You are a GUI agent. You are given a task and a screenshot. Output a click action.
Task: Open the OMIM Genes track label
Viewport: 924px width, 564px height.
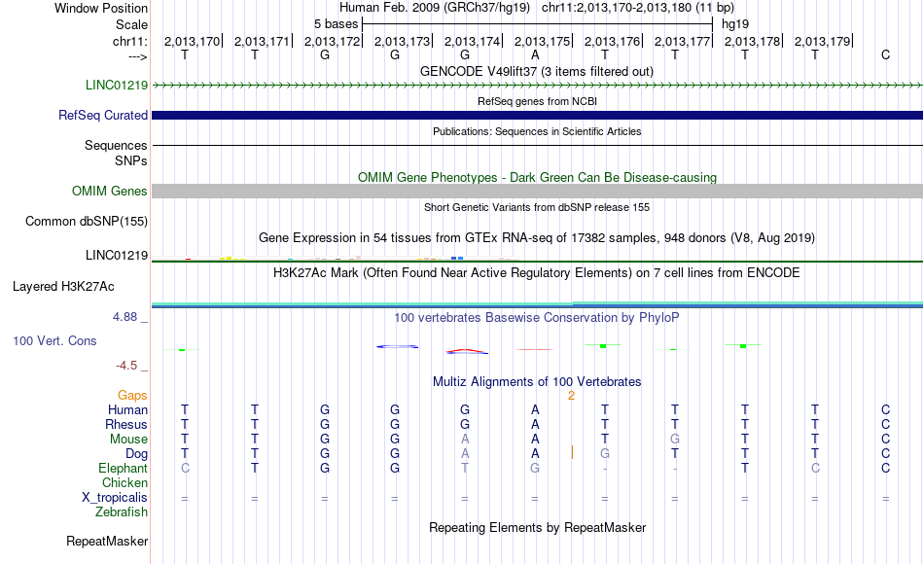[x=110, y=191]
